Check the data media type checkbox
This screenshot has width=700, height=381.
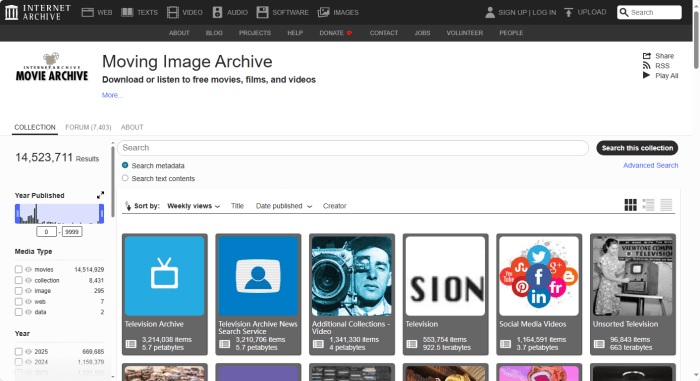18,312
